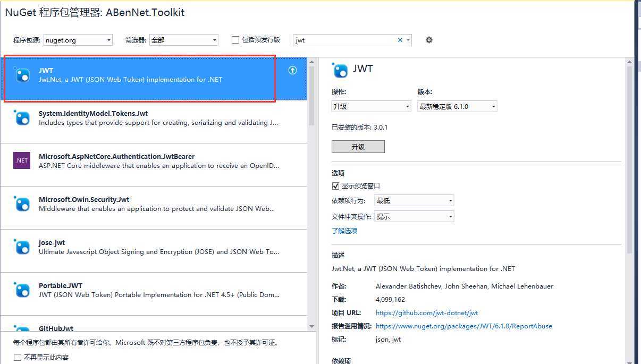
Task: Click the author names Alexander Batishchev line
Action: click(465, 286)
